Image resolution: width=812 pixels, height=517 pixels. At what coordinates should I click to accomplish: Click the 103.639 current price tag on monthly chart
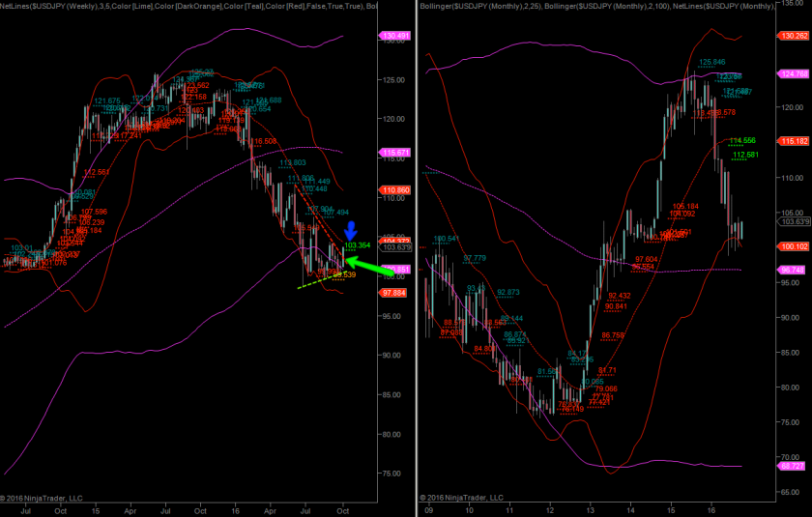[x=794, y=222]
